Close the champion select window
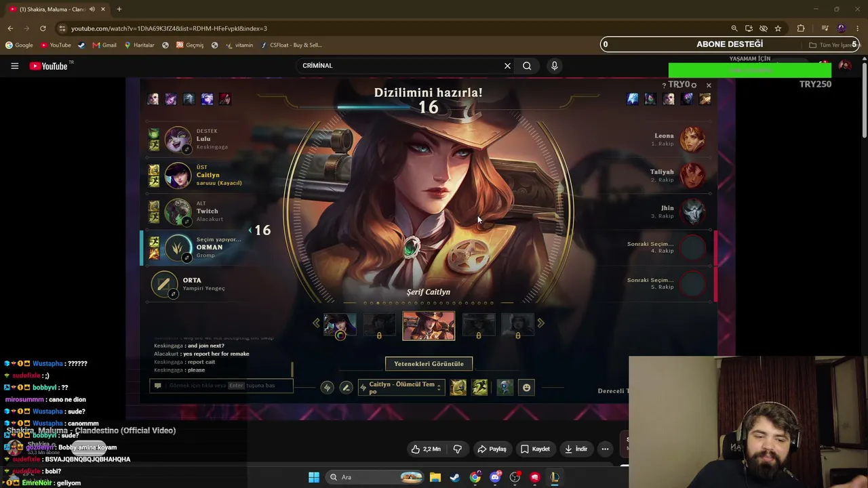The image size is (868, 488). 709,85
